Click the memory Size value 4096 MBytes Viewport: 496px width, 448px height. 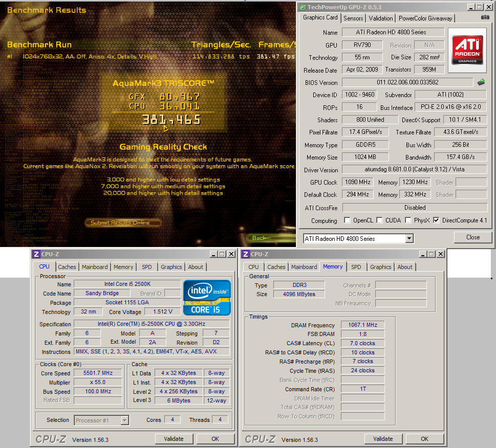click(x=299, y=294)
